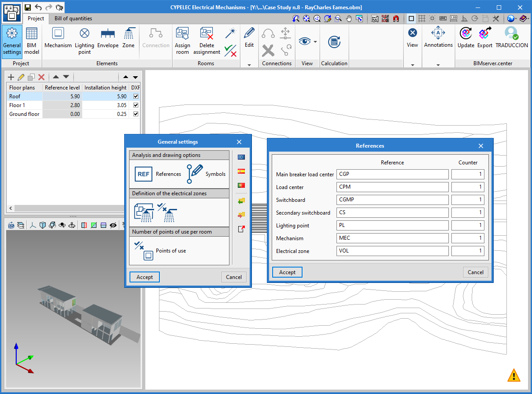Click the Delete assignment tool
The image size is (532, 394).
[207, 41]
